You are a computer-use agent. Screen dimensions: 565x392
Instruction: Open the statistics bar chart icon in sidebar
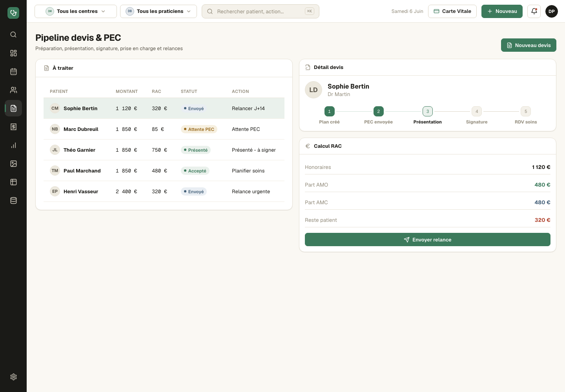pyautogui.click(x=13, y=145)
